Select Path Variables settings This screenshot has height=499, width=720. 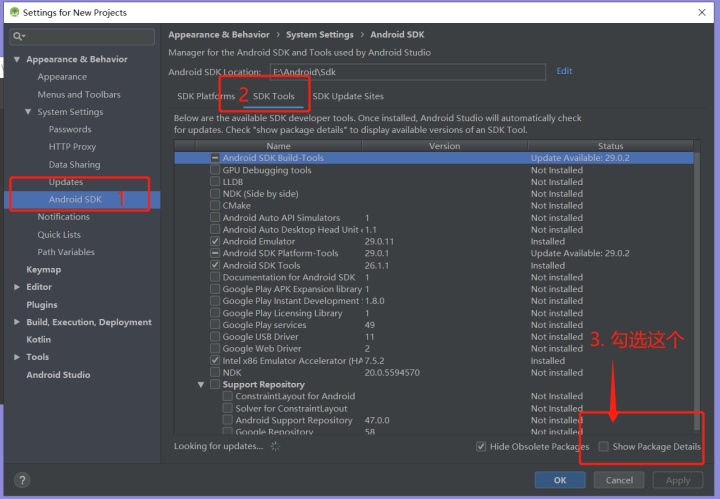[x=66, y=252]
